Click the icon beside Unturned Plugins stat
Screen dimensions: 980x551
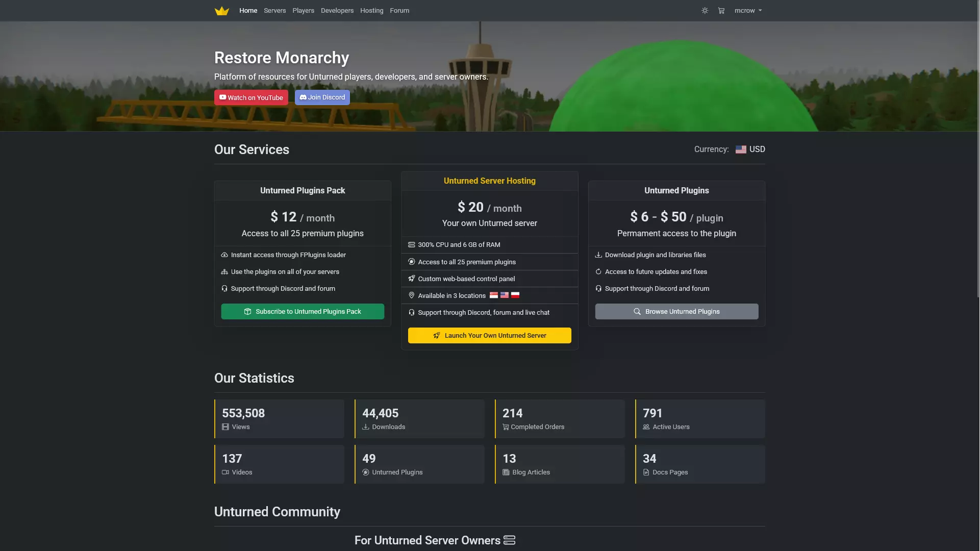[x=365, y=472]
